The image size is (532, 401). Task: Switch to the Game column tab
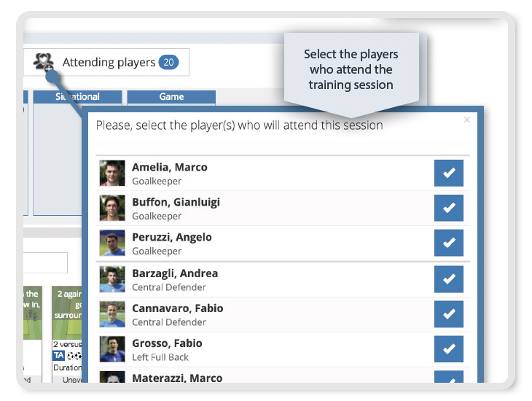click(x=171, y=97)
